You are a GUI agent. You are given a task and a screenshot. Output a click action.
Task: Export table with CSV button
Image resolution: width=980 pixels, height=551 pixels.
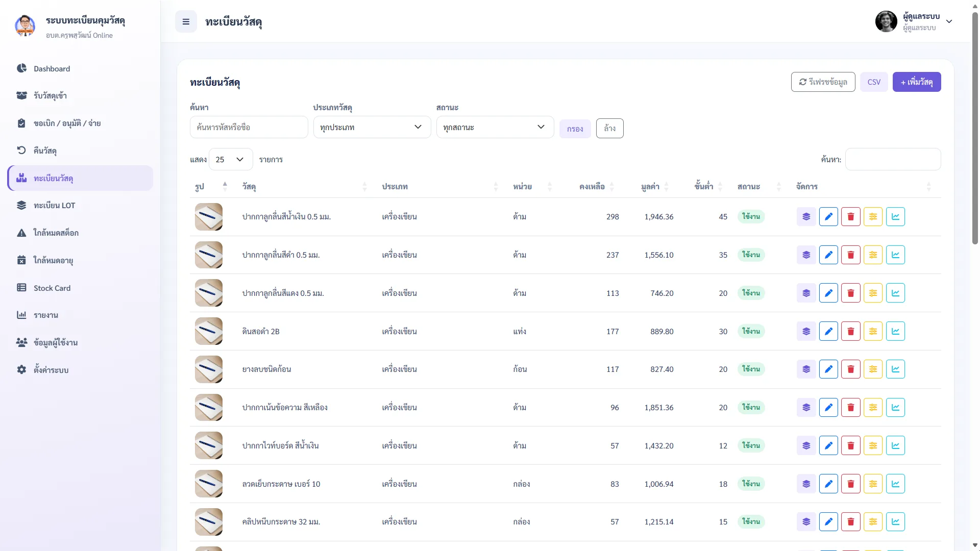point(874,82)
